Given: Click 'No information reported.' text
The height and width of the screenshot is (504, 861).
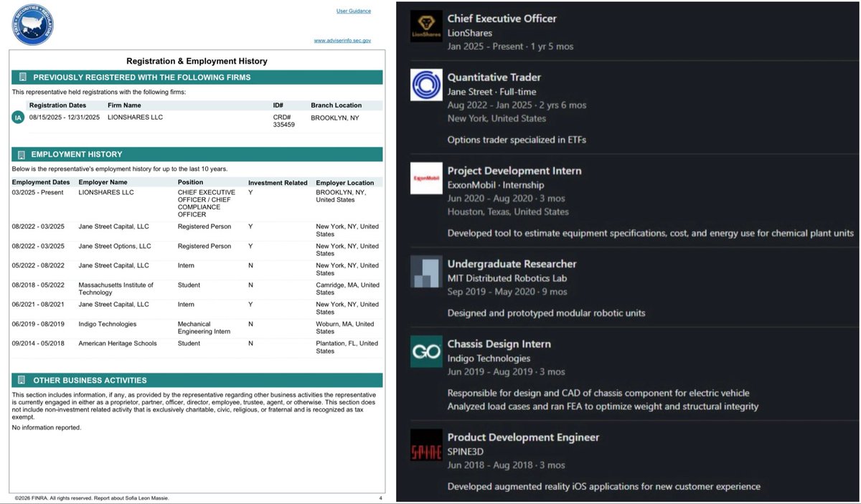Looking at the screenshot, I should tap(47, 427).
